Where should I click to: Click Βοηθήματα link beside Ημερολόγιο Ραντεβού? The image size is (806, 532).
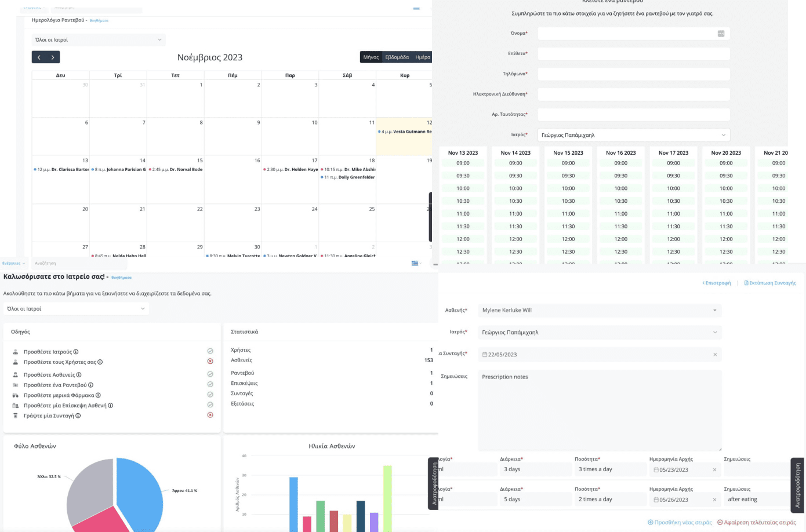(99, 21)
